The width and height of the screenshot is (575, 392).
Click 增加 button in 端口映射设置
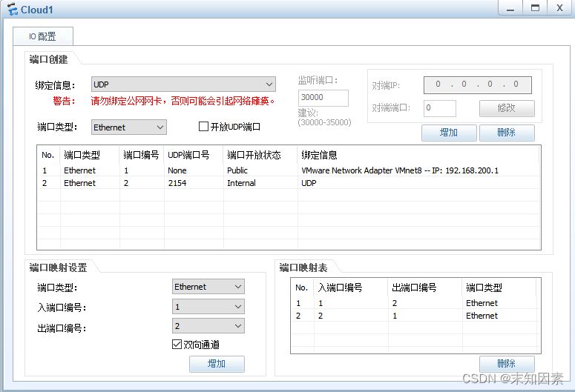point(217,364)
